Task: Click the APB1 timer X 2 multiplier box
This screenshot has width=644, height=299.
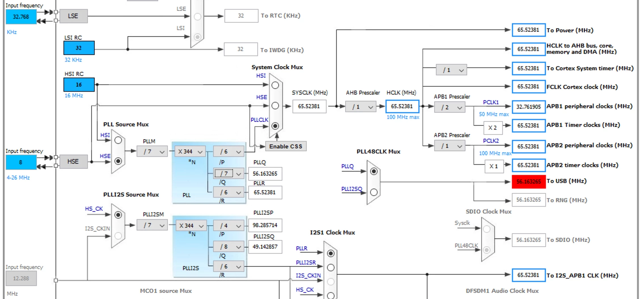Action: click(493, 128)
